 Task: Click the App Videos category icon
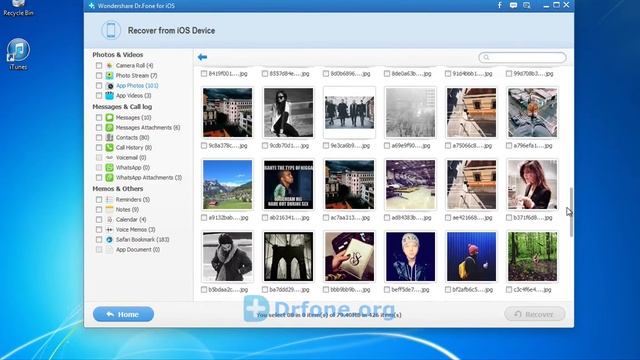(109, 96)
